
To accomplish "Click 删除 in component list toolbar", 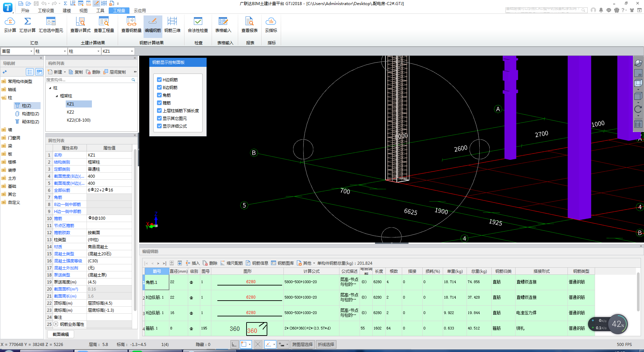I will 93,72.
